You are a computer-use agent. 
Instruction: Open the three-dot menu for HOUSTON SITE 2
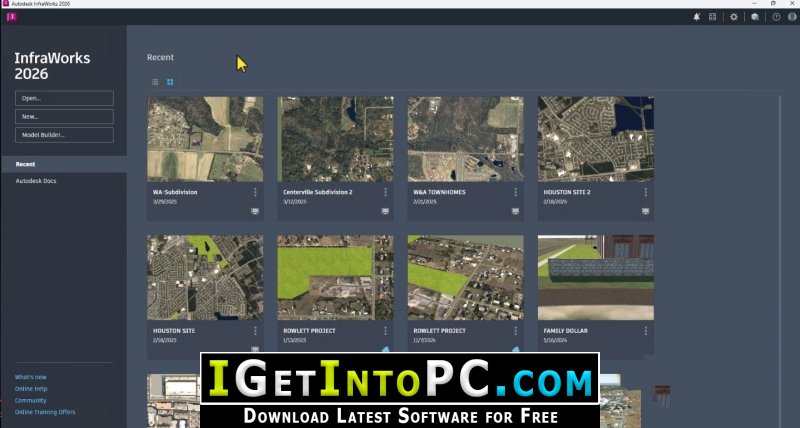tap(645, 192)
